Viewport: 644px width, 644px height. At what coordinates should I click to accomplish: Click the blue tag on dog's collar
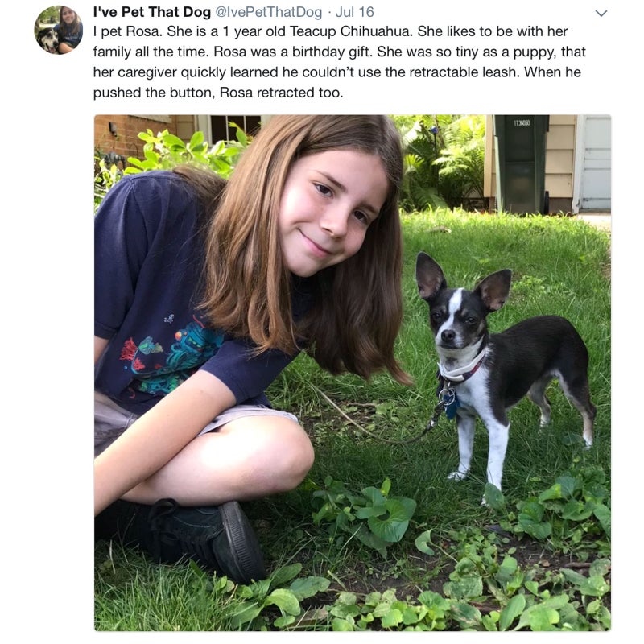pos(451,408)
